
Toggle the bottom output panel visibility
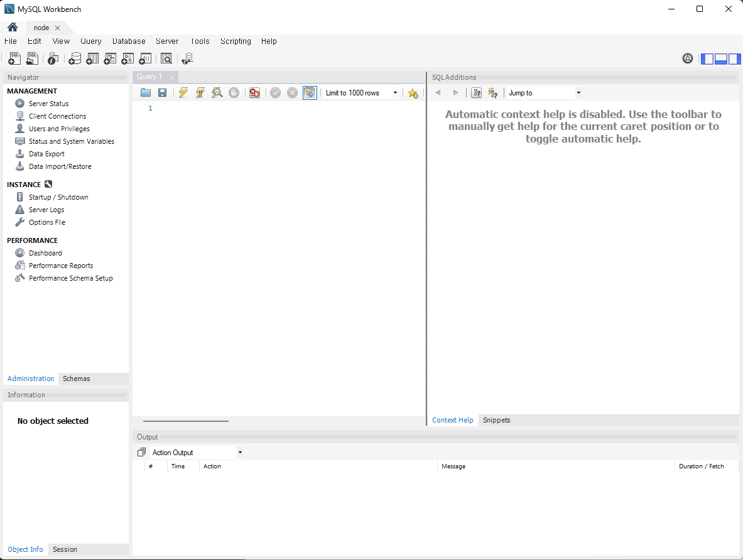tap(721, 59)
